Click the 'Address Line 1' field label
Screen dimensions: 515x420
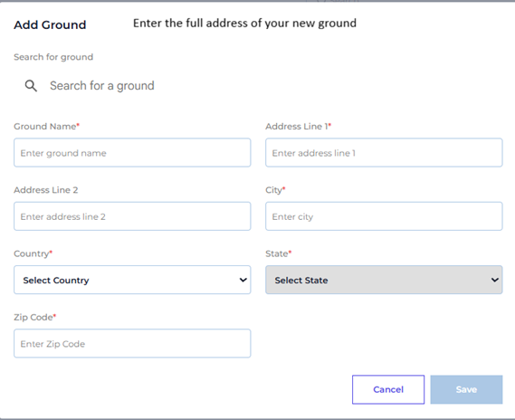pyautogui.click(x=298, y=127)
